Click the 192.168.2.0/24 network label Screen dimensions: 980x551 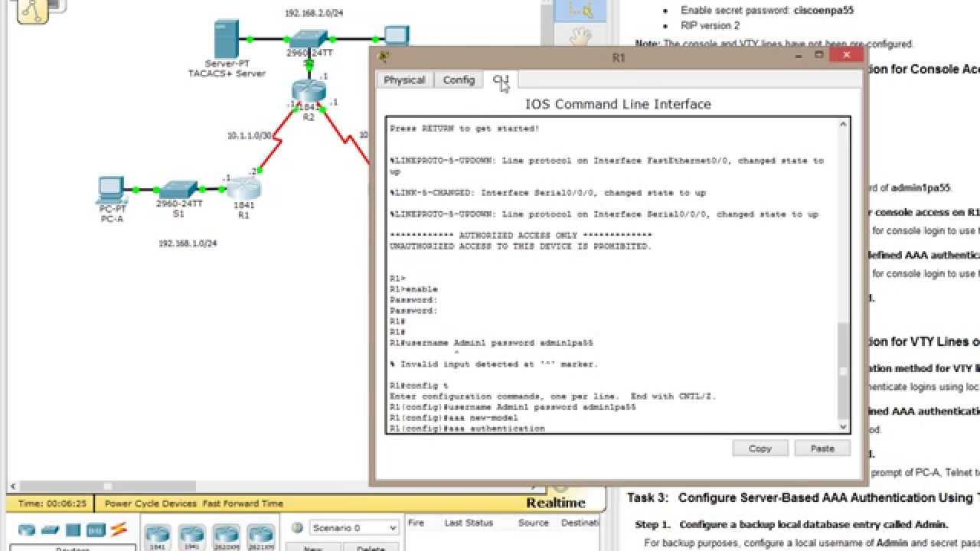[x=314, y=13]
